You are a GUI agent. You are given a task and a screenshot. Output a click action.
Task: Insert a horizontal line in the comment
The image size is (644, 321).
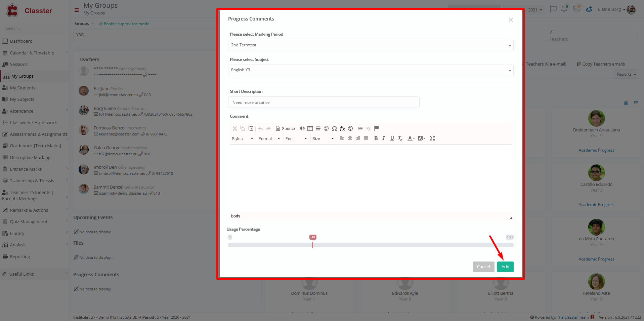318,128
